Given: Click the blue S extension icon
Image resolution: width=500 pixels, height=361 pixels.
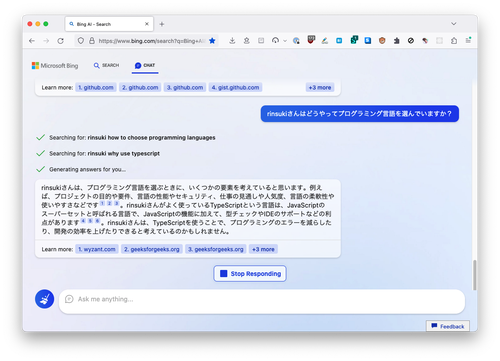Looking at the screenshot, I should (368, 41).
